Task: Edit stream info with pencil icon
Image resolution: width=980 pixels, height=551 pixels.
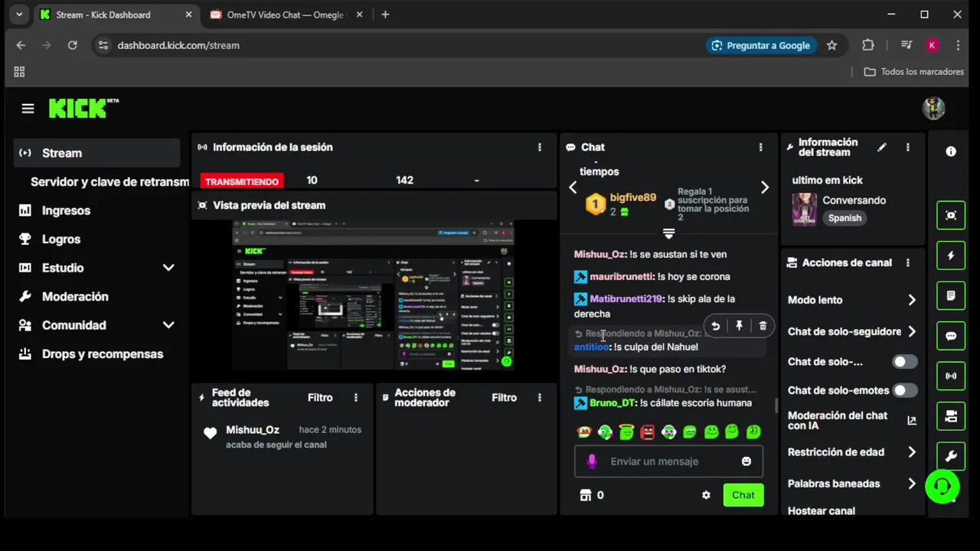Action: [882, 147]
